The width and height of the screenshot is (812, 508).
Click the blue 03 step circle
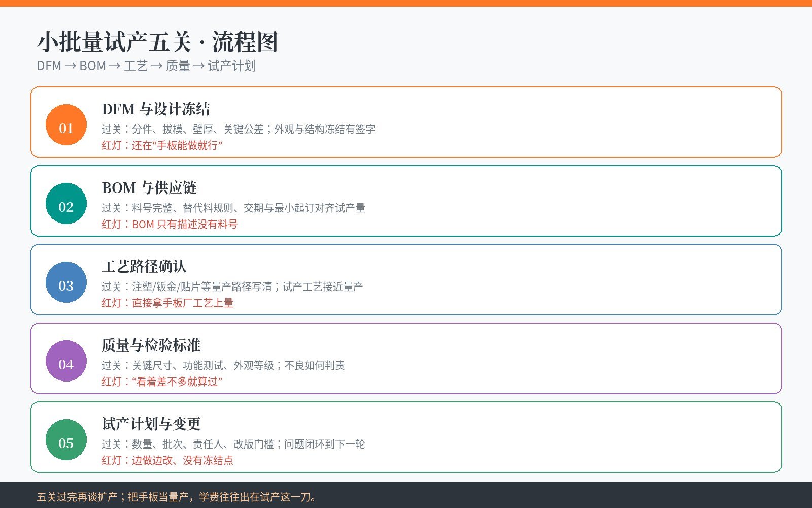coord(66,282)
